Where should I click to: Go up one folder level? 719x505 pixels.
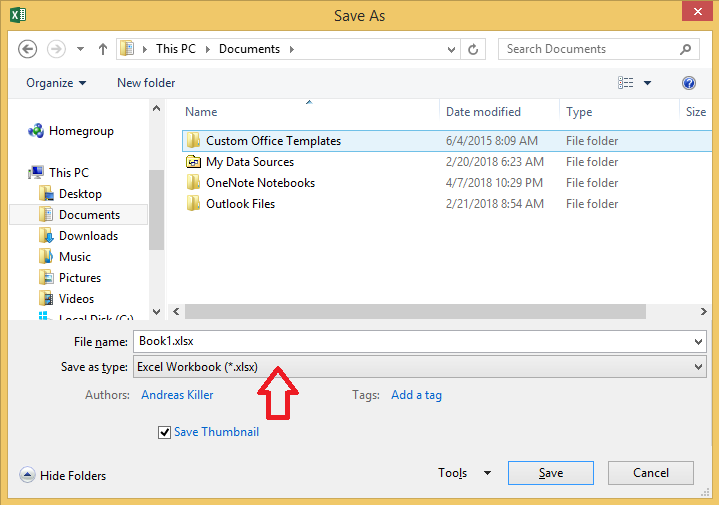(x=103, y=49)
